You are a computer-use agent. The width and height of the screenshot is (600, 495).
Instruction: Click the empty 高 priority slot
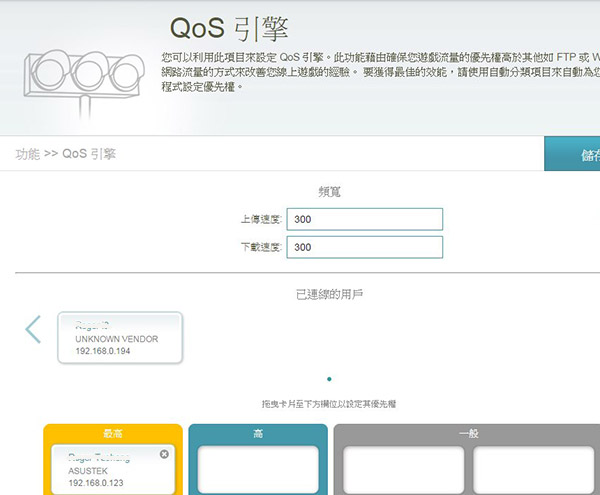click(x=258, y=470)
